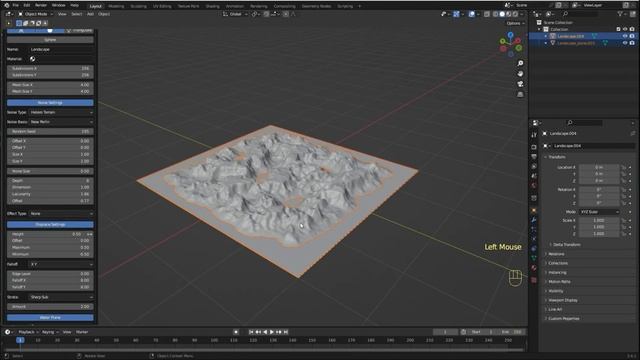Image resolution: width=640 pixels, height=360 pixels.
Task: Expand Relations panel in properties
Action: click(556, 254)
